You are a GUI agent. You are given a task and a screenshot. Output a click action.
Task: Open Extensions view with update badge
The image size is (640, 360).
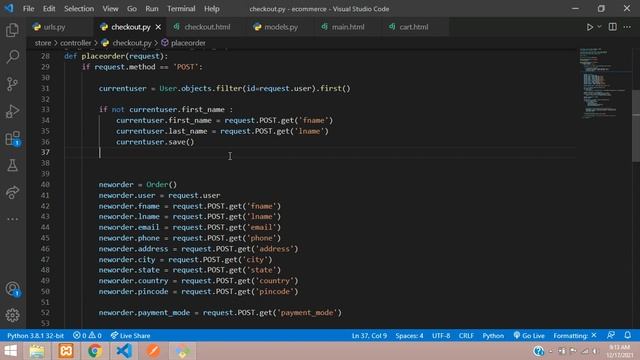tap(12, 138)
